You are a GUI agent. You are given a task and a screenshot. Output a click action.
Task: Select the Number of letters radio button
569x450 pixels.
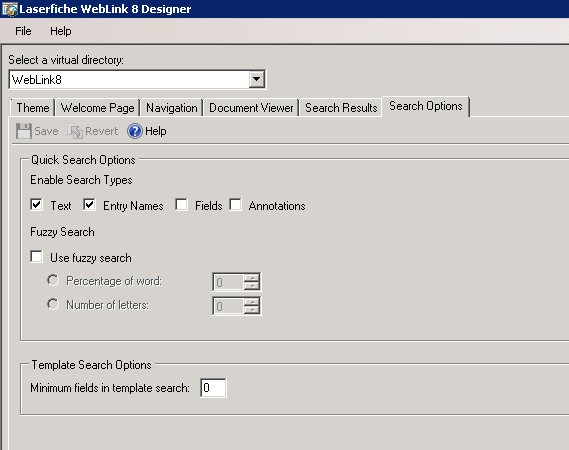[x=53, y=304]
